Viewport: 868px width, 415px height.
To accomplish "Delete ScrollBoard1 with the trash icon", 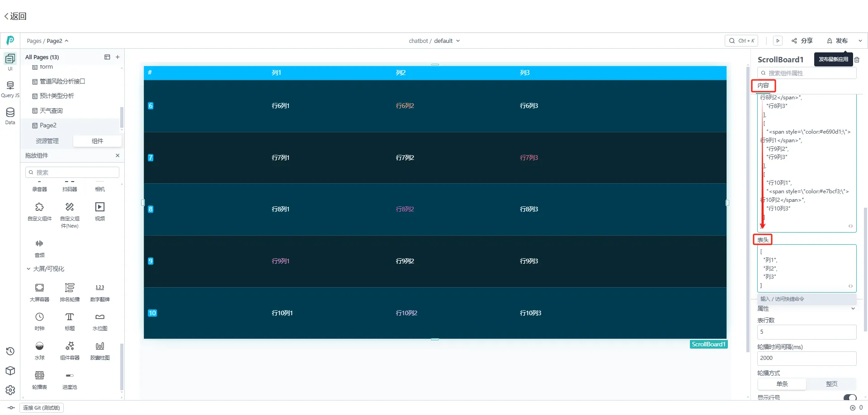I will [x=857, y=60].
